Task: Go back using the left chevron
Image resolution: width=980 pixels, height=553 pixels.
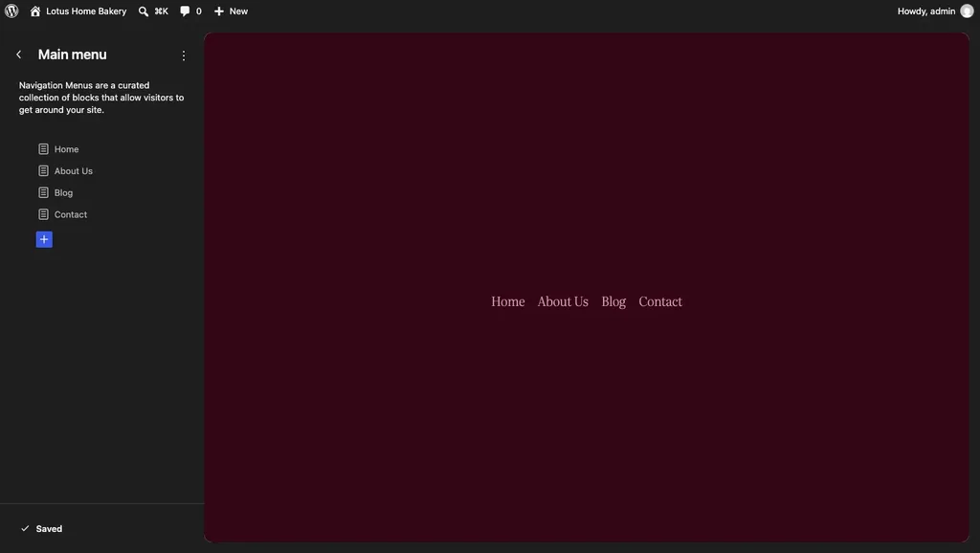Action: 19,55
